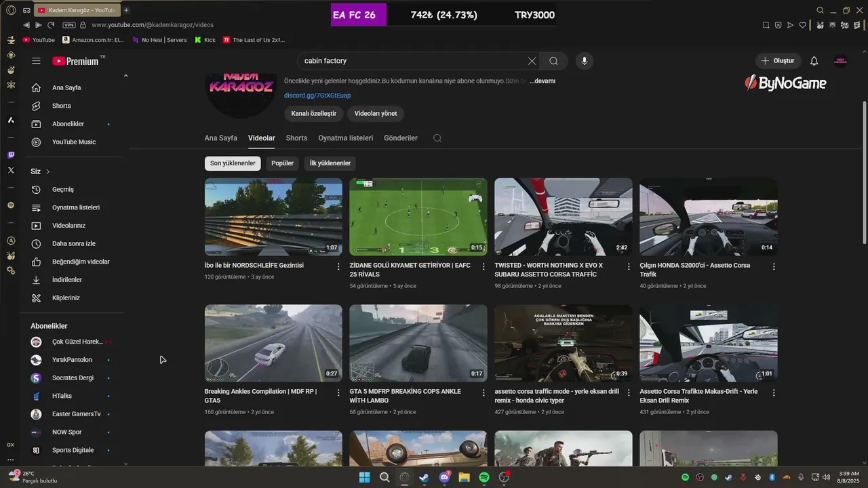Open Twitch in the Opera sidebar
Screen dimensions: 868x488
[11, 155]
